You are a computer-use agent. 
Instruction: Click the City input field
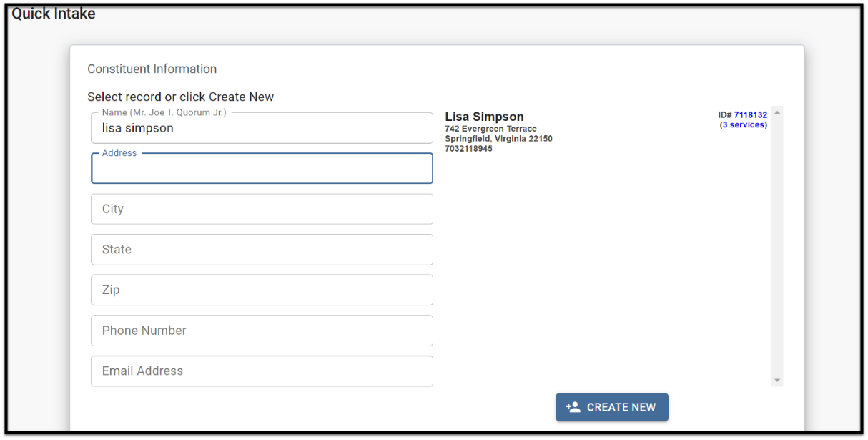[x=262, y=209]
